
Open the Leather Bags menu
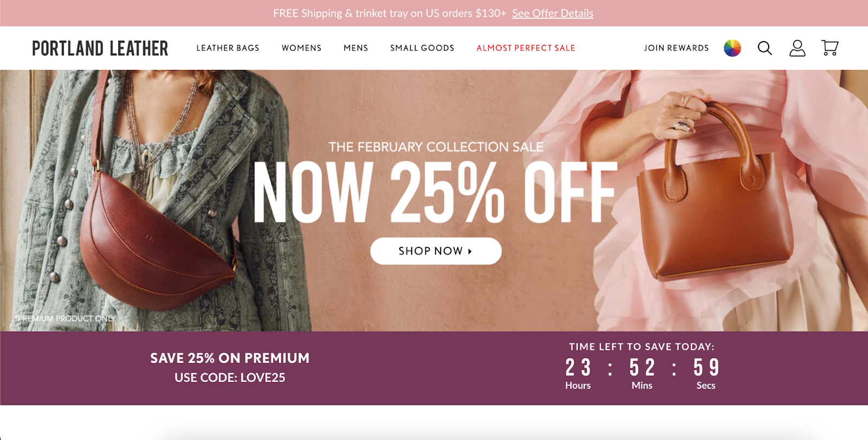tap(228, 48)
